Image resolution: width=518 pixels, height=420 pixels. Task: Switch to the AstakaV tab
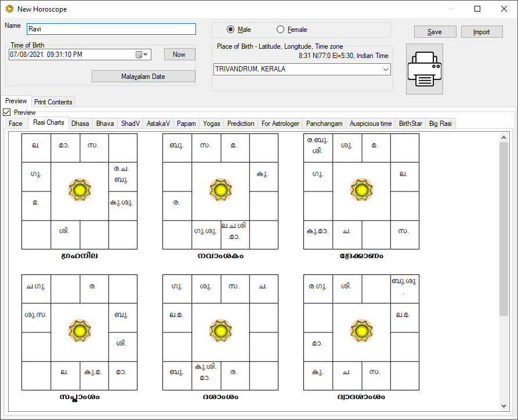(158, 124)
